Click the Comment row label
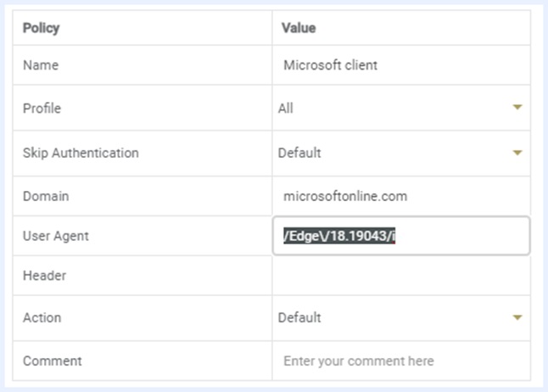Image resolution: width=548 pixels, height=392 pixels. (x=53, y=361)
